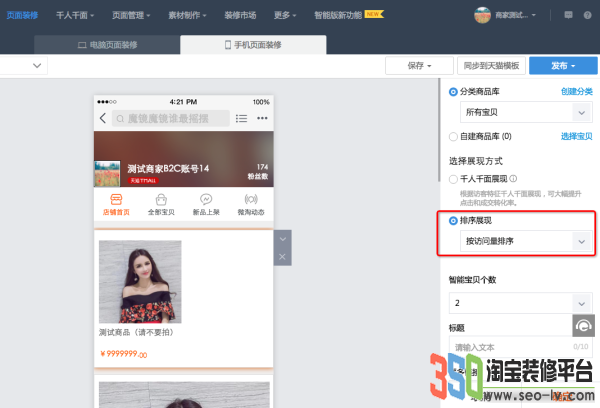Expand the 页面管理 menu
The image size is (600, 408).
tap(131, 15)
